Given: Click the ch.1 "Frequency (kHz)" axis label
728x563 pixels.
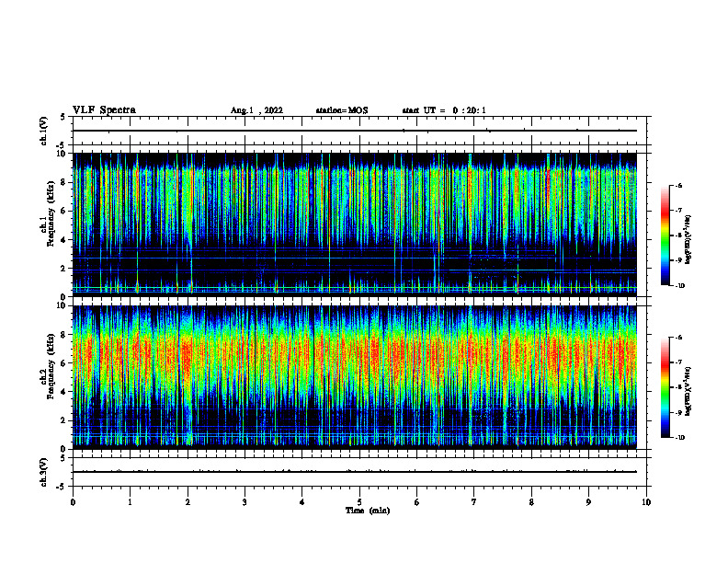Looking at the screenshot, I should [x=50, y=213].
